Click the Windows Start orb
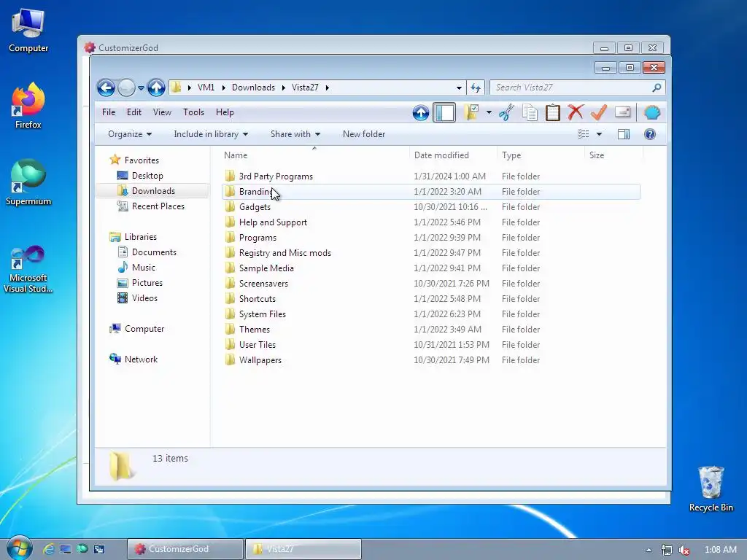The height and width of the screenshot is (560, 747). coord(19,548)
